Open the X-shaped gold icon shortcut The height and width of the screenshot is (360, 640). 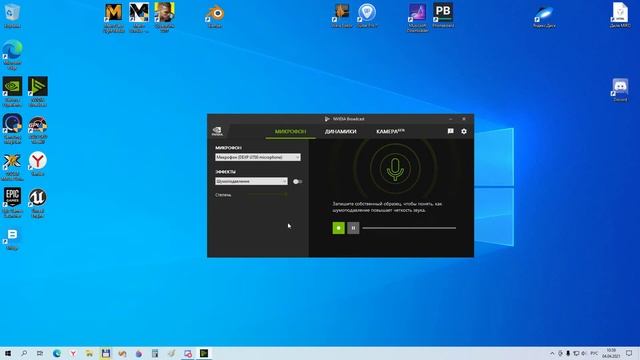[12, 167]
